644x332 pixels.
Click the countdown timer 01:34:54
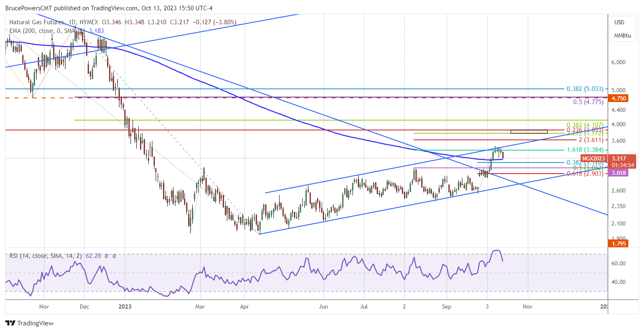coord(622,165)
